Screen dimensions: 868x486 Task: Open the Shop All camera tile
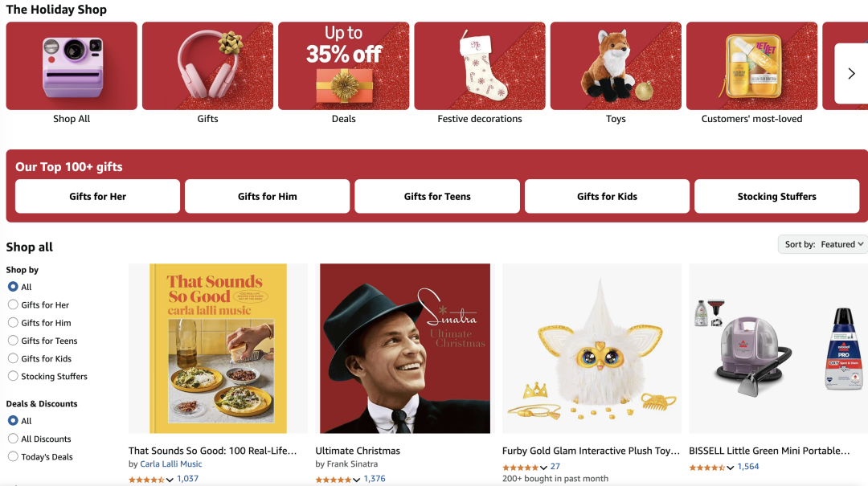click(72, 66)
